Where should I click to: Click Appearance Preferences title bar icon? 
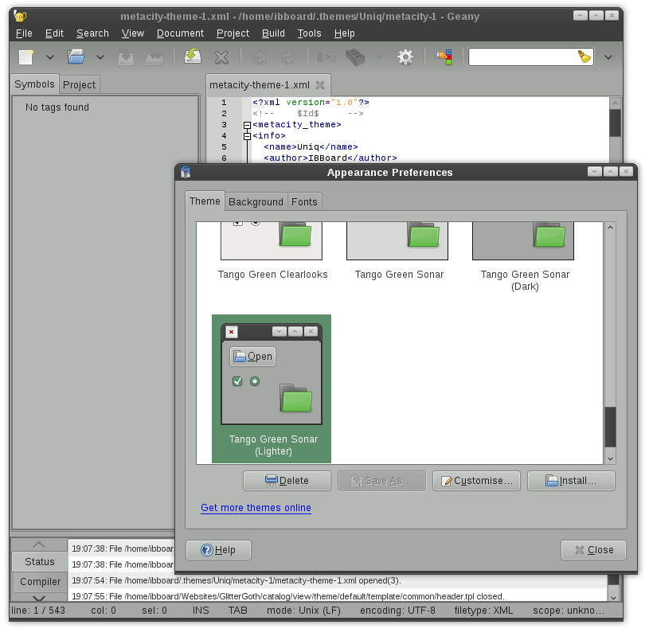[x=186, y=172]
